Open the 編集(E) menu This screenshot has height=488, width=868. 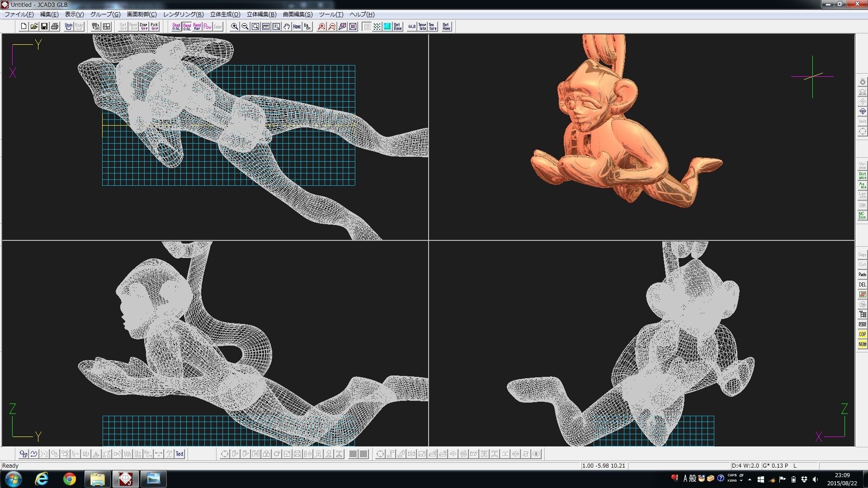(x=49, y=14)
